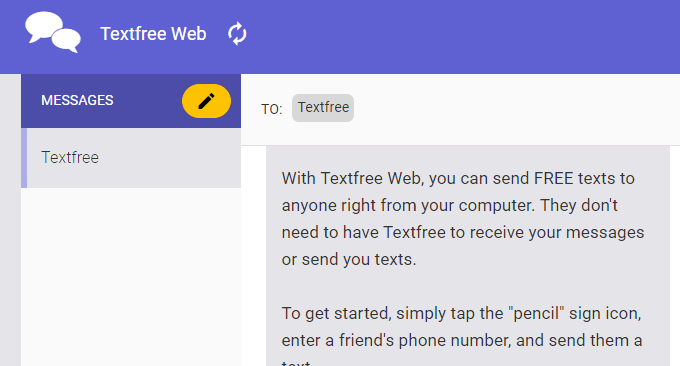
Task: Click the paragraph starting 'To get started'
Action: click(x=462, y=336)
